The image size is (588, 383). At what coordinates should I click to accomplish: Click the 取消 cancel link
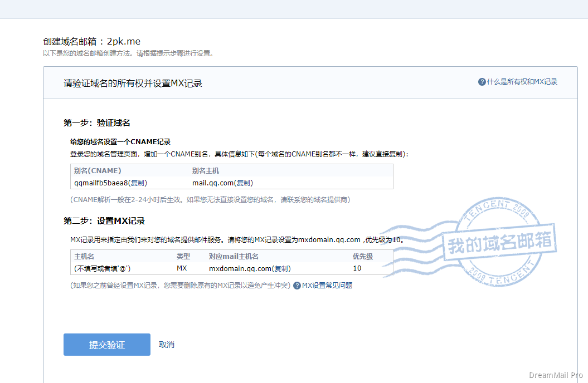167,345
